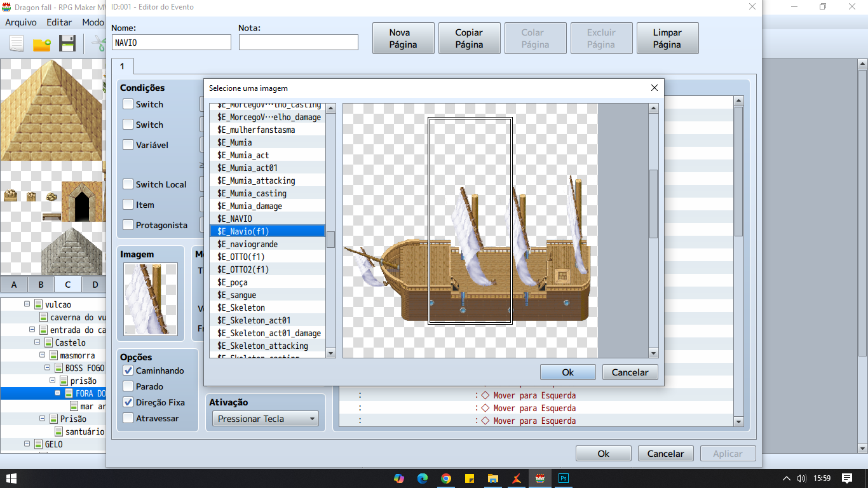
Task: Open Microsoft Edge from the taskbar
Action: (x=423, y=478)
